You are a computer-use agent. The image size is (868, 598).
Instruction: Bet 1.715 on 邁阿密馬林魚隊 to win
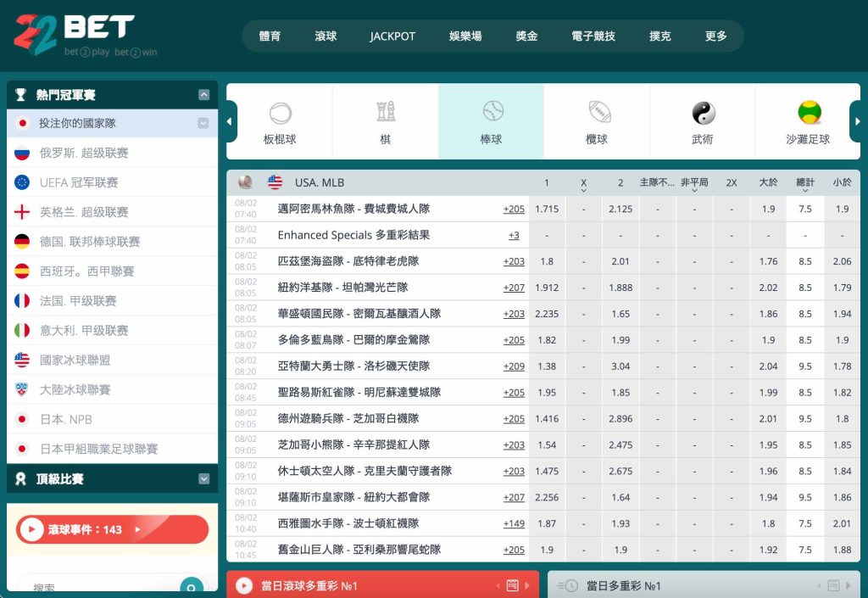pos(547,210)
